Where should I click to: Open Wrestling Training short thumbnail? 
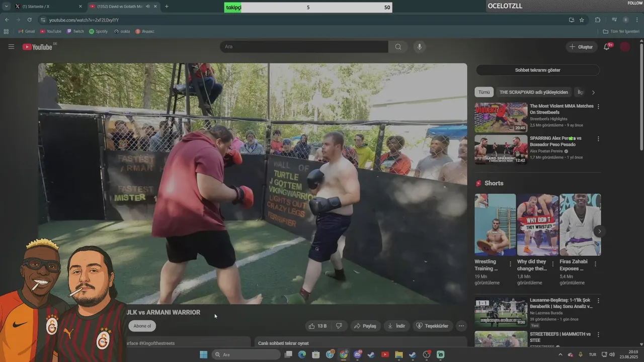(495, 225)
